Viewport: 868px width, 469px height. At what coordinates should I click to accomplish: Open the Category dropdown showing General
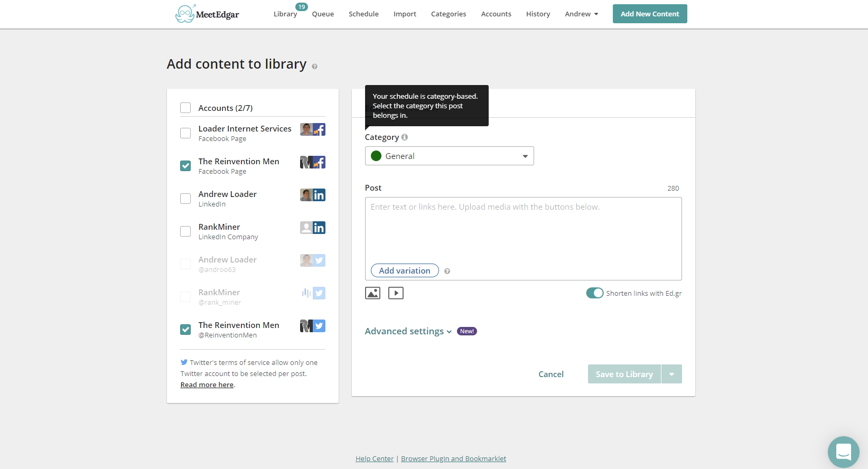pos(450,156)
